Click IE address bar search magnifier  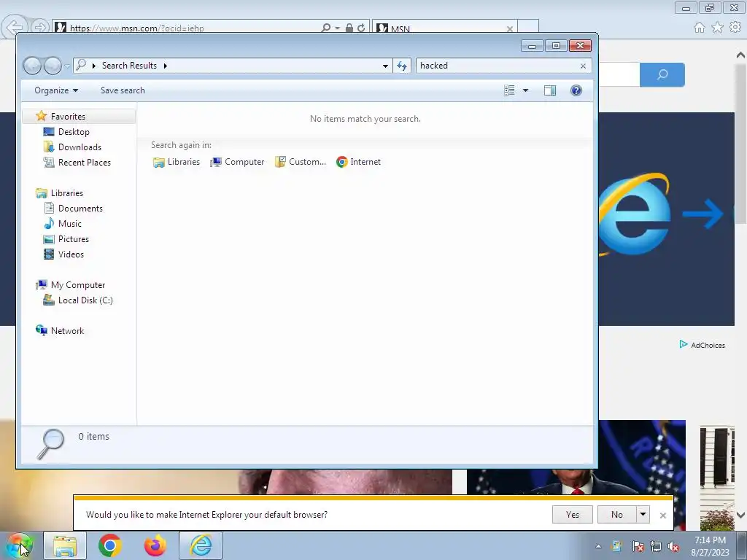(x=326, y=28)
